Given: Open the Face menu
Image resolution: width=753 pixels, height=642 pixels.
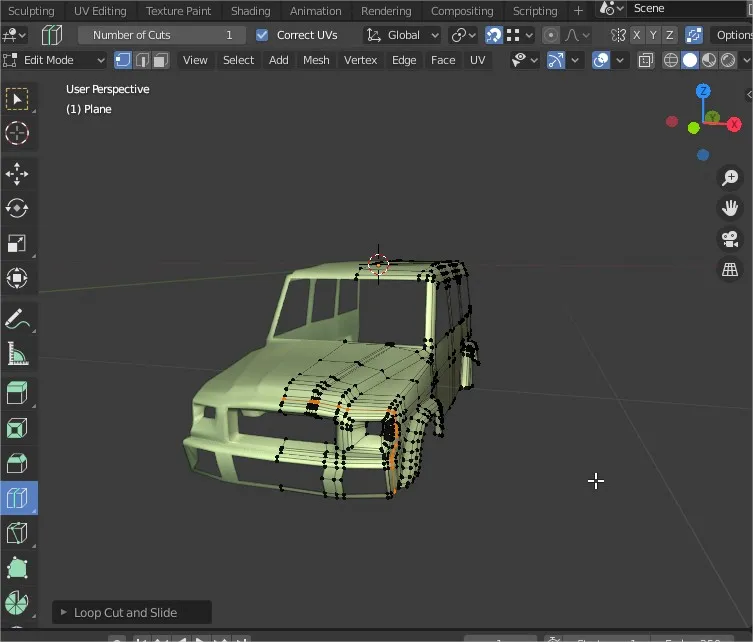Looking at the screenshot, I should (x=443, y=61).
